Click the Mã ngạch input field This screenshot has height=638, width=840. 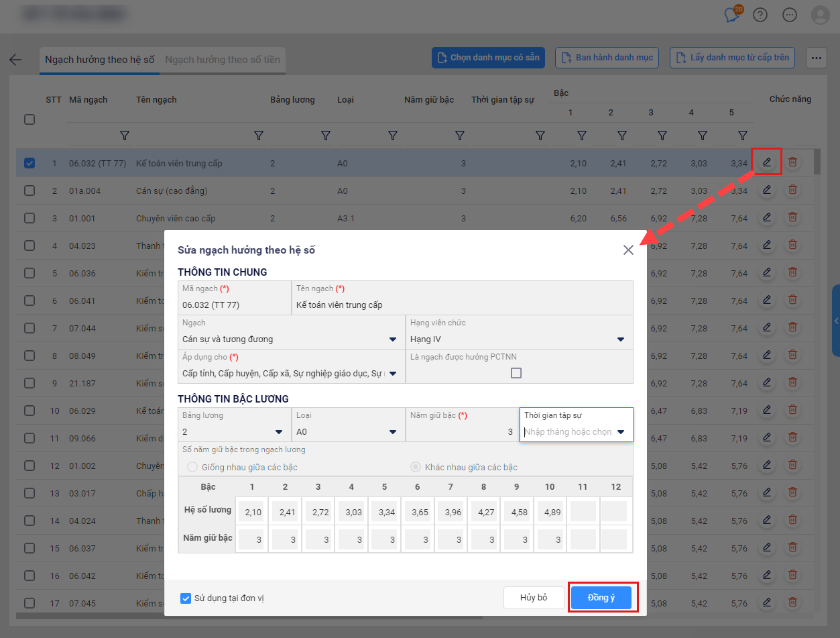pyautogui.click(x=235, y=298)
